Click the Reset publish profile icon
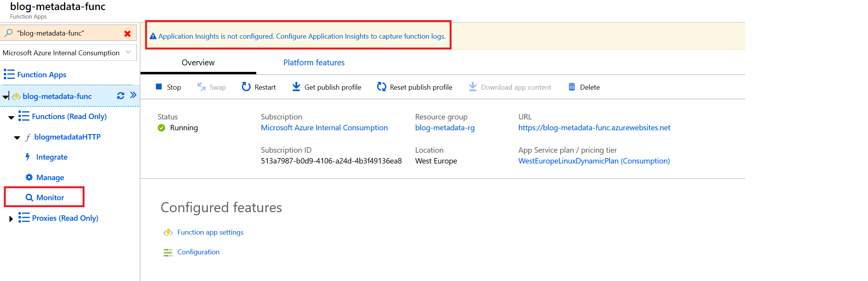Viewport: 868px width, 281px height. pyautogui.click(x=381, y=87)
